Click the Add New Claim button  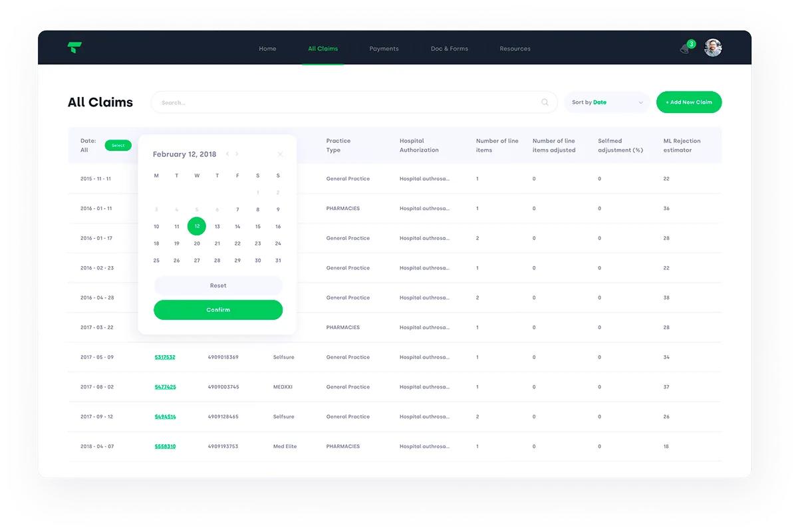[689, 102]
